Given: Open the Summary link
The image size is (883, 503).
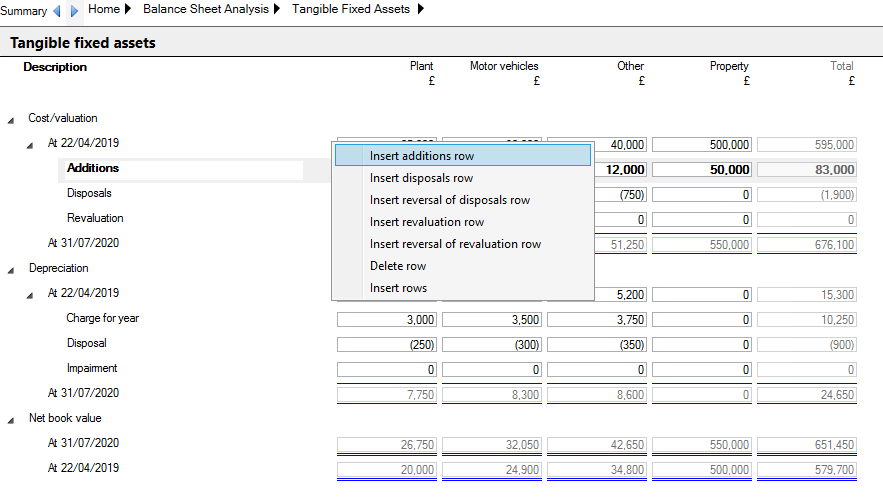Looking at the screenshot, I should pos(24,11).
